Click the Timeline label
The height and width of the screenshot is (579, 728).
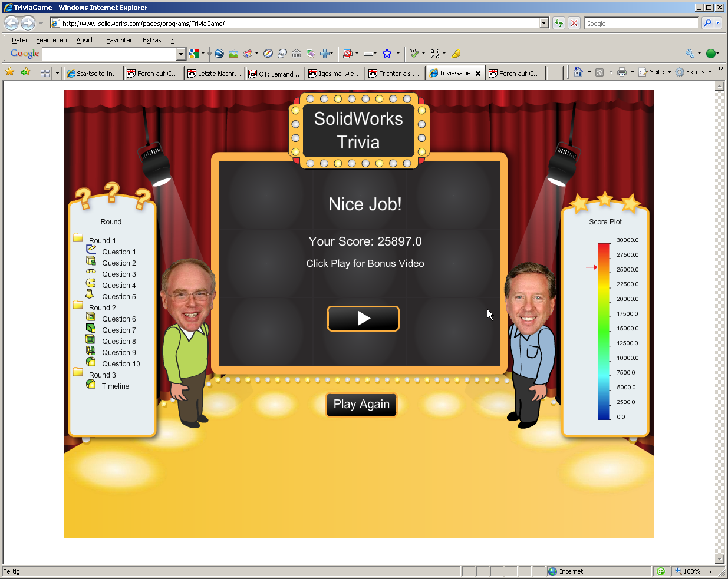coord(116,386)
